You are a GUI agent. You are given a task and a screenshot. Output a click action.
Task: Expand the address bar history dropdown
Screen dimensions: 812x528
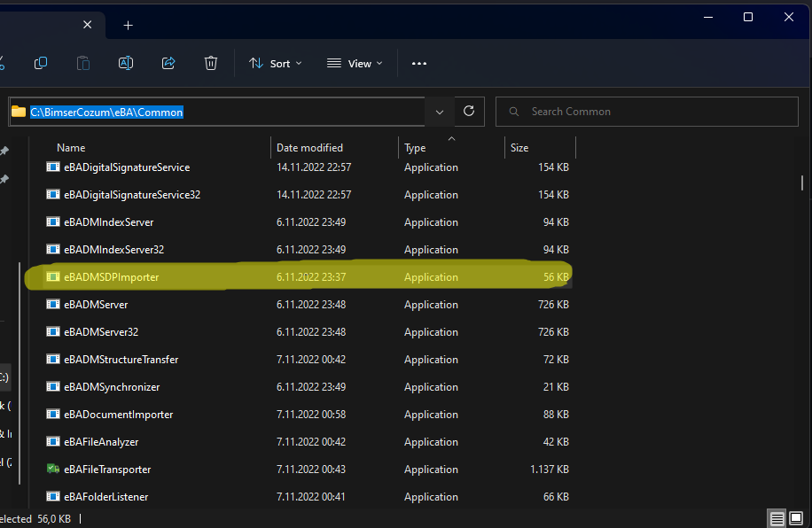440,111
